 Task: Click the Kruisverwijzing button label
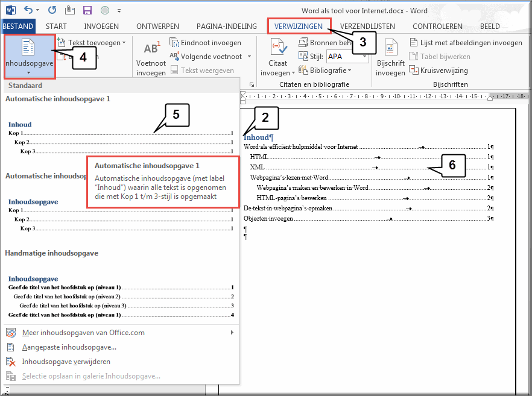pos(444,70)
